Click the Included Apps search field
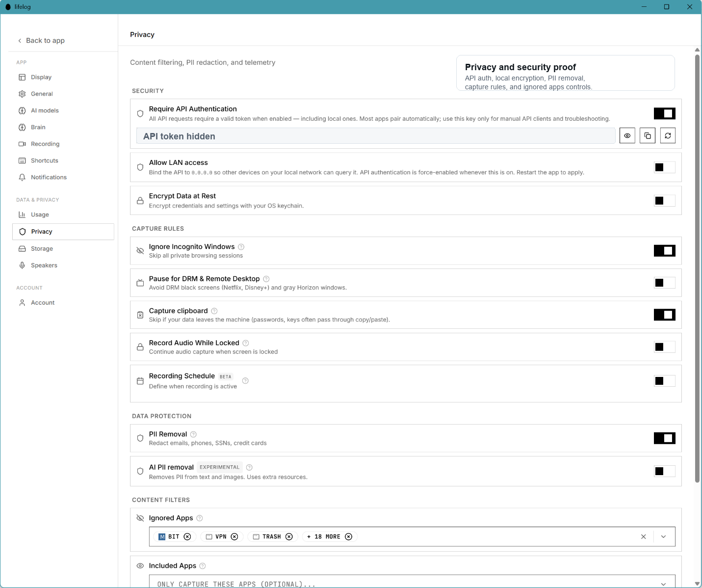The width and height of the screenshot is (702, 588). click(x=412, y=582)
